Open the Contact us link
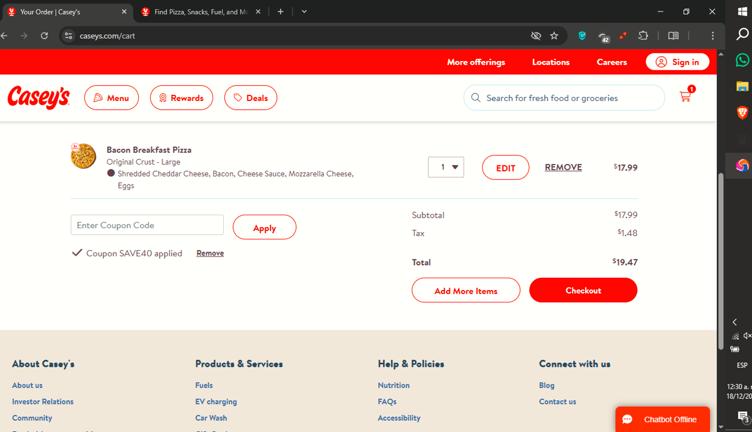Viewport: 752px width, 432px height. pos(557,401)
